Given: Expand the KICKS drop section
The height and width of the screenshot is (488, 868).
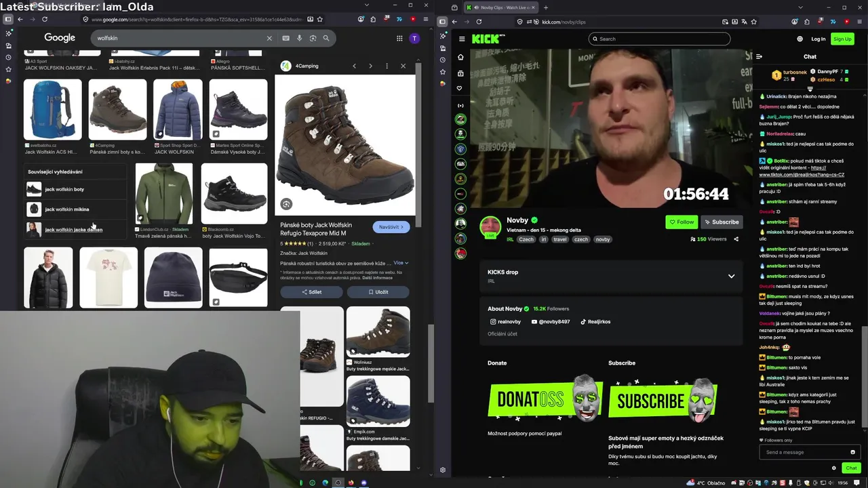Looking at the screenshot, I should click(731, 276).
